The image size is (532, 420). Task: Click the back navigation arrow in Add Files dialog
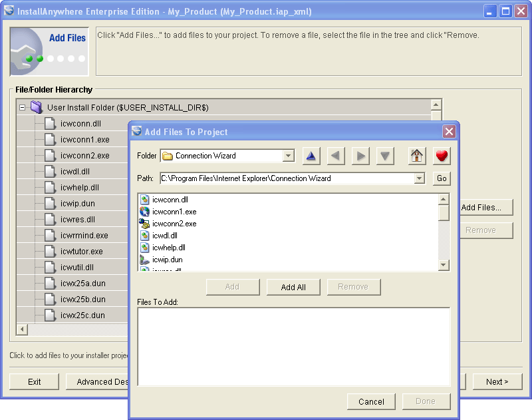(336, 156)
